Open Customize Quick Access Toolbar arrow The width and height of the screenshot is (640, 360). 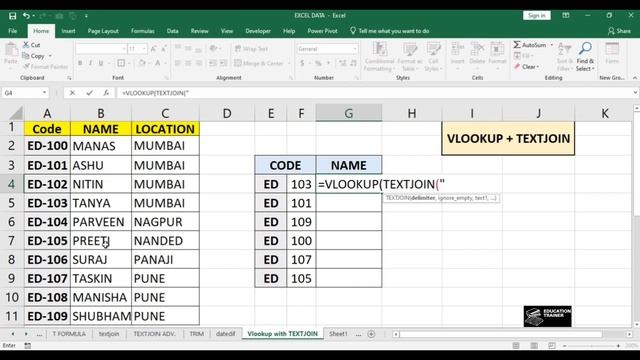coord(86,16)
